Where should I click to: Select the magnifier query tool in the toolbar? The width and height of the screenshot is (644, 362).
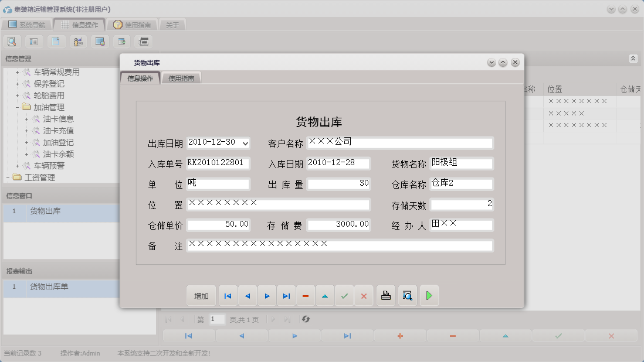pyautogui.click(x=12, y=42)
